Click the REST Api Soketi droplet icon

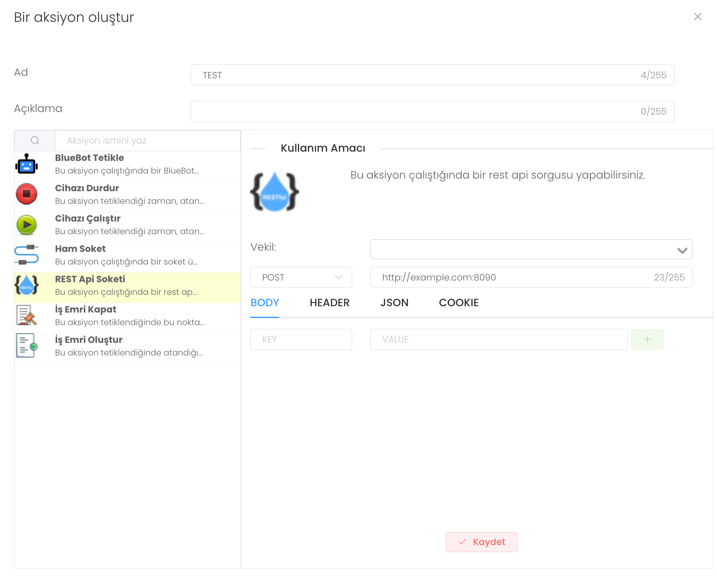27,285
